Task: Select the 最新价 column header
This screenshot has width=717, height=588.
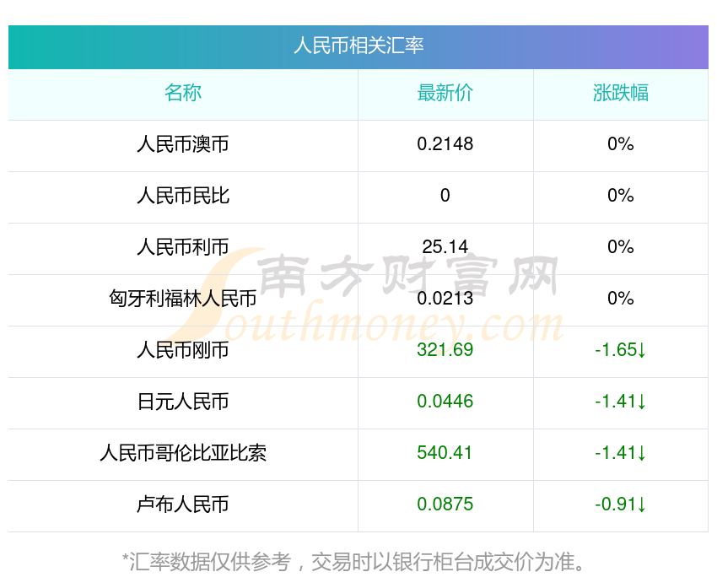Action: (x=445, y=93)
